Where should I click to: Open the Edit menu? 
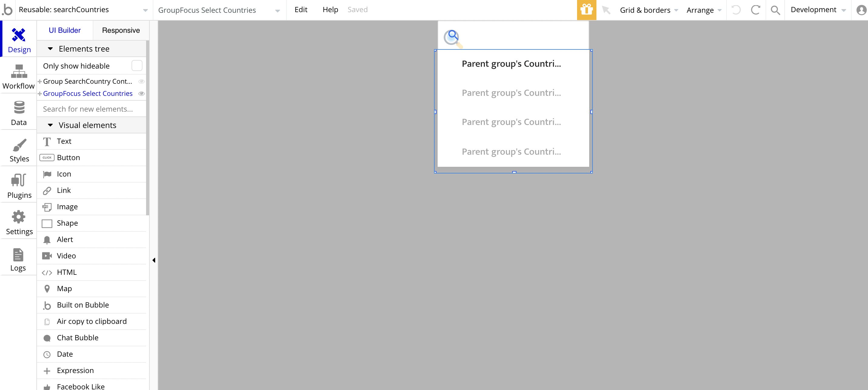tap(301, 10)
